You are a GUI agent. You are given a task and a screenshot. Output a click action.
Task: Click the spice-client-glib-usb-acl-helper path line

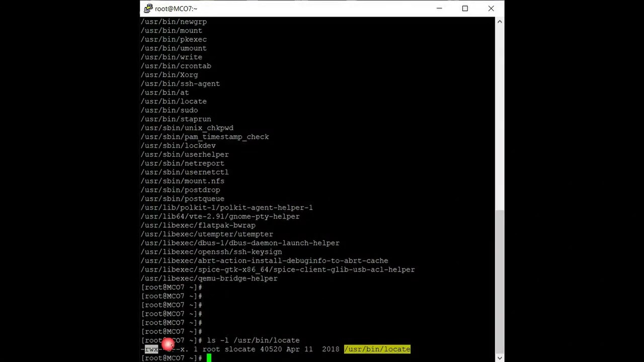coord(278,269)
